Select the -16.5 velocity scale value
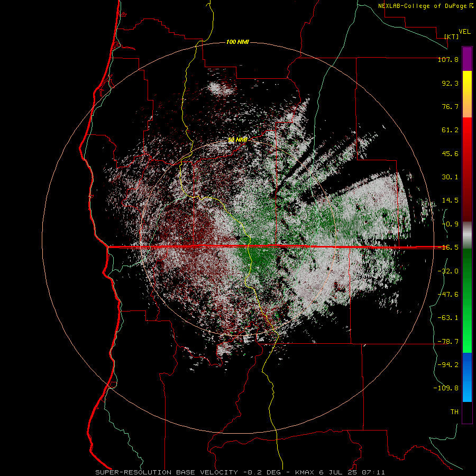Image resolution: width=476 pixels, height=476 pixels. click(448, 248)
